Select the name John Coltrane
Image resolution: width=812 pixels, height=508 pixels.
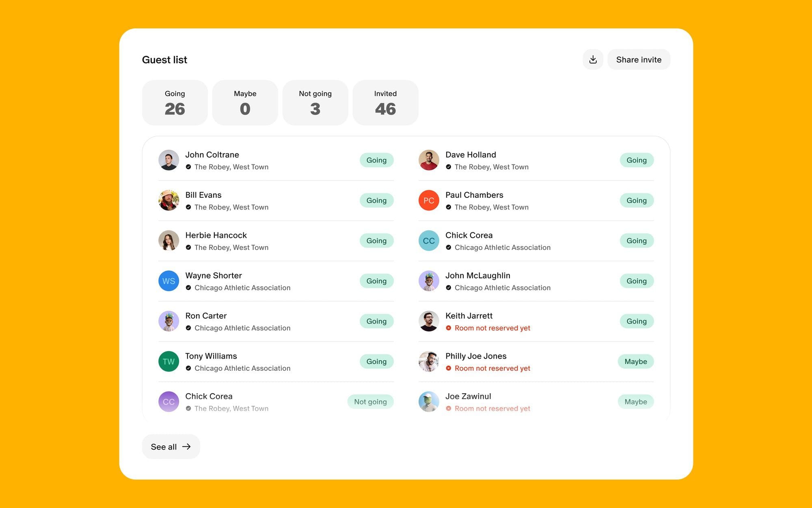[212, 155]
